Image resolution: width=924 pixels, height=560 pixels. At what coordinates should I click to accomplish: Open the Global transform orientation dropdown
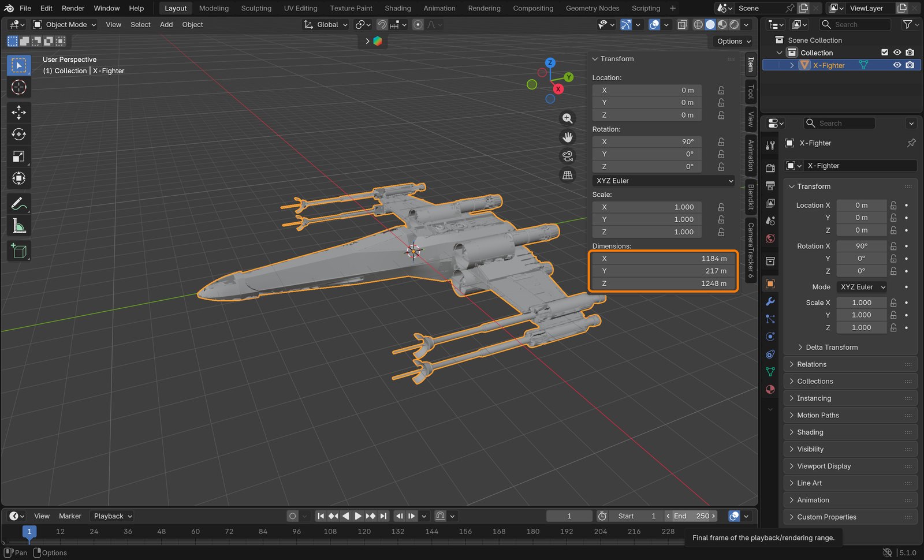(x=326, y=24)
